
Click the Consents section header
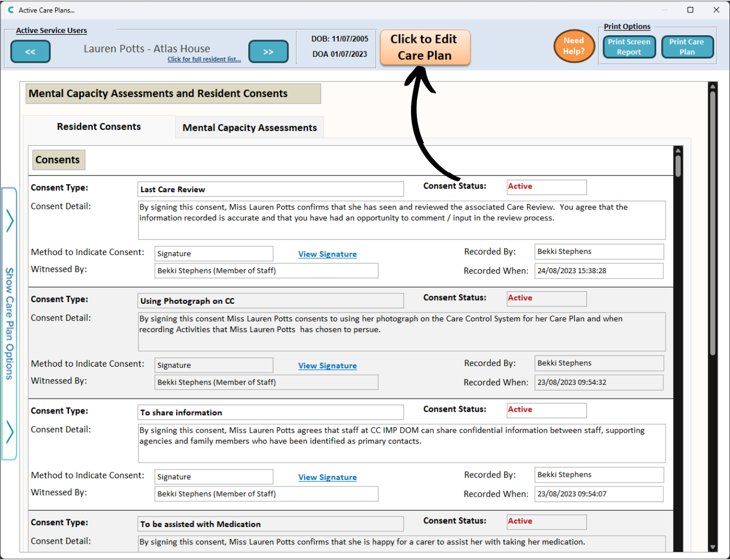pyautogui.click(x=59, y=160)
